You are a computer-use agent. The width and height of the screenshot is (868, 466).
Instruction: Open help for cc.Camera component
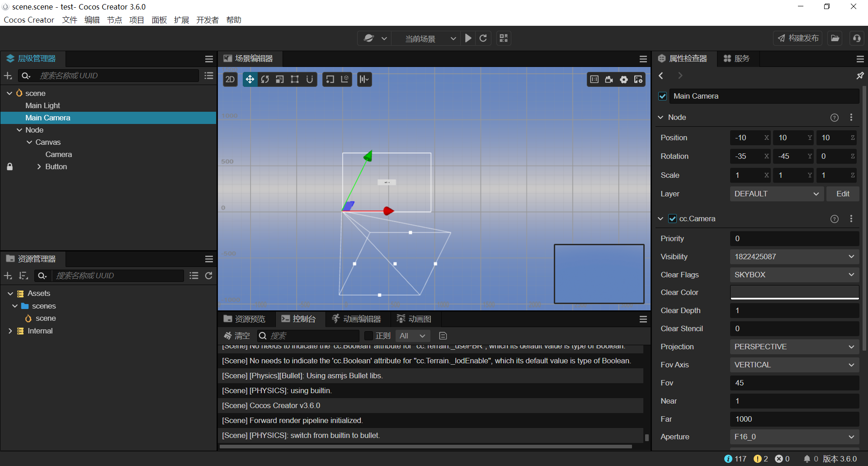click(835, 219)
